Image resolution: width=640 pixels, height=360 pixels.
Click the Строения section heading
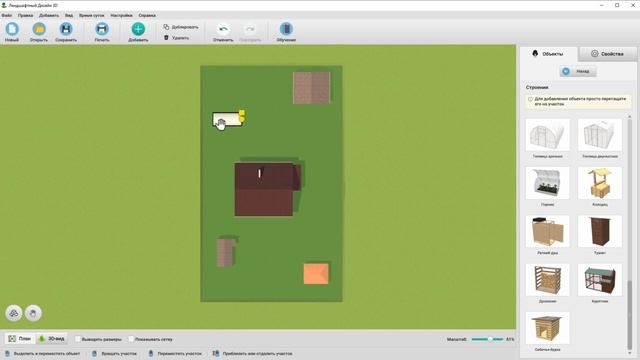coord(537,87)
